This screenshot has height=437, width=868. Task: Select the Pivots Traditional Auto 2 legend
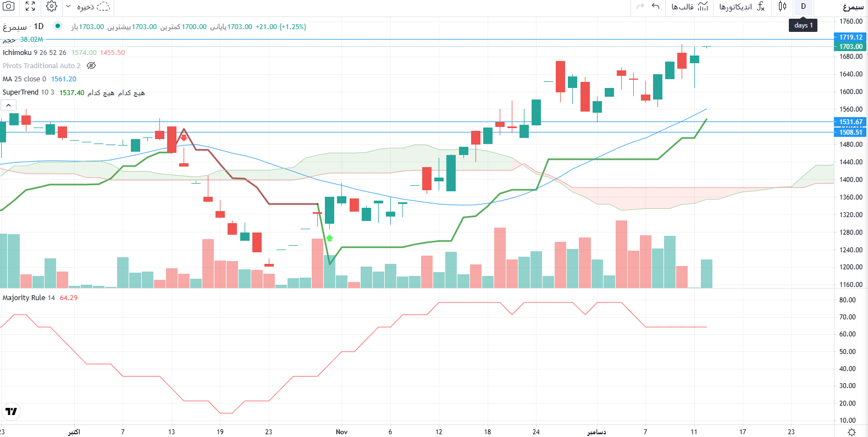(41, 66)
